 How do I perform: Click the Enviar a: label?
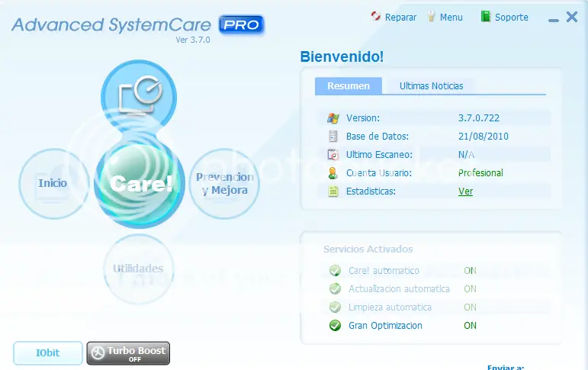pos(506,368)
